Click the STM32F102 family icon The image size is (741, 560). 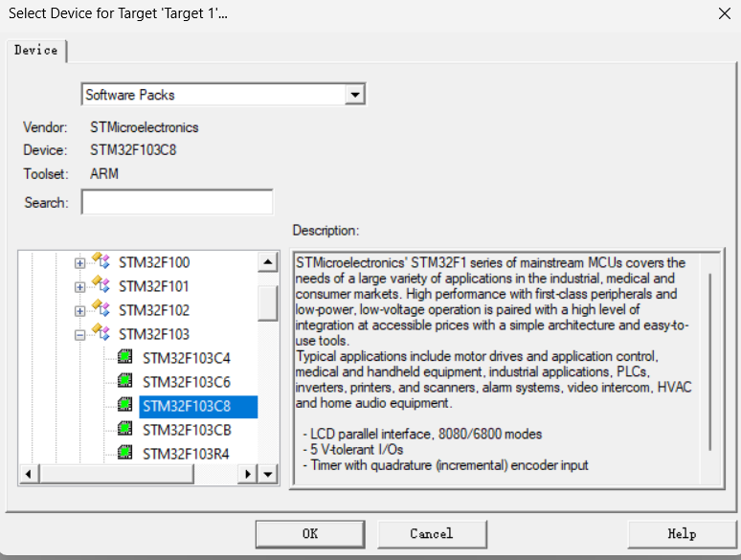tap(101, 308)
